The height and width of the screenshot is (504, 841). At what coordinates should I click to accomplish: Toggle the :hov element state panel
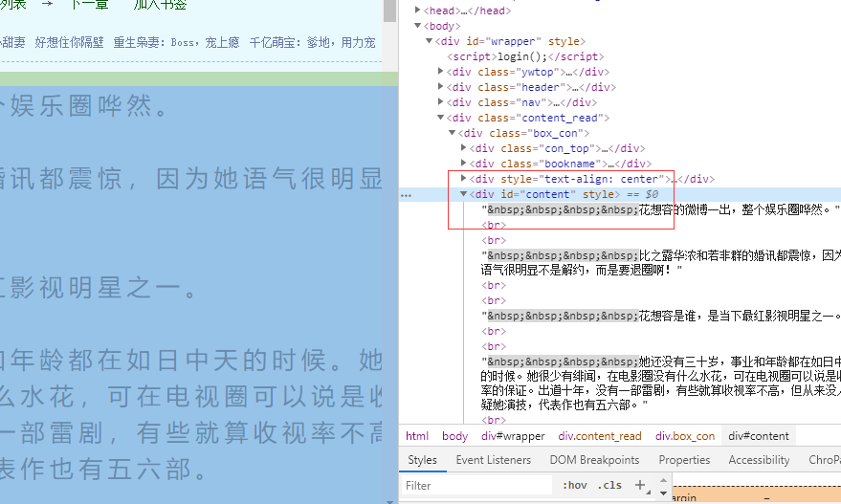[575, 485]
